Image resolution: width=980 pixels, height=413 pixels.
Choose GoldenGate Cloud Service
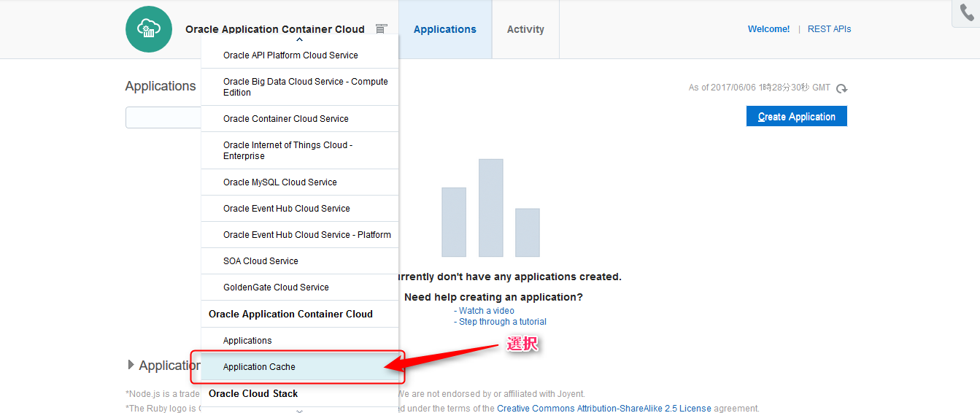coord(300,287)
